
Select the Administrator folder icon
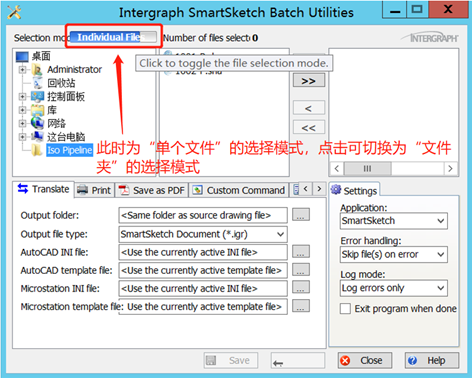pos(37,70)
